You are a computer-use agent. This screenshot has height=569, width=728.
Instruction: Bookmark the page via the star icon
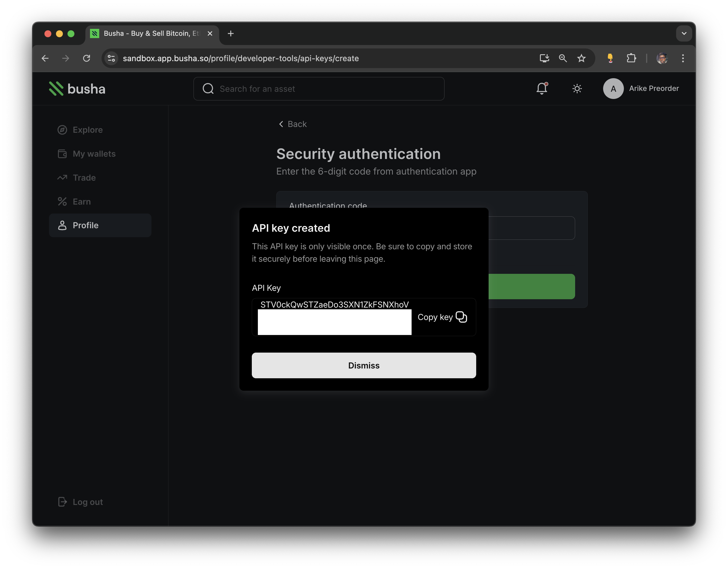(x=581, y=58)
